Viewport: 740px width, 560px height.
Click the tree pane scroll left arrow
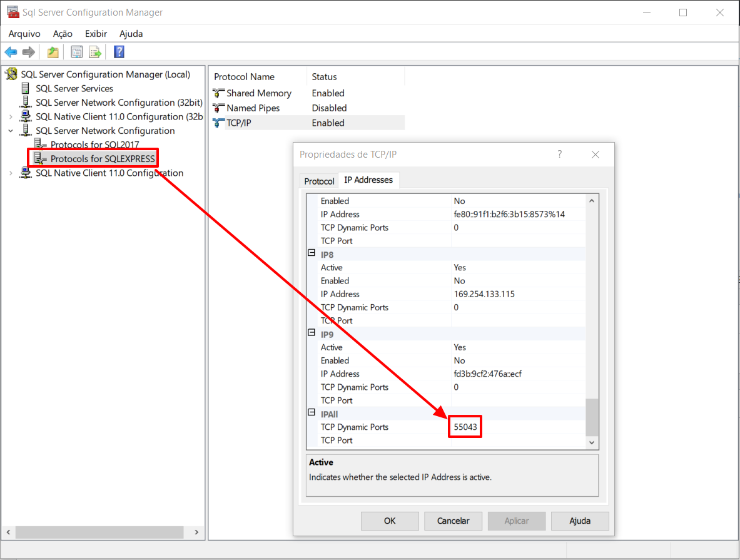pos(8,532)
